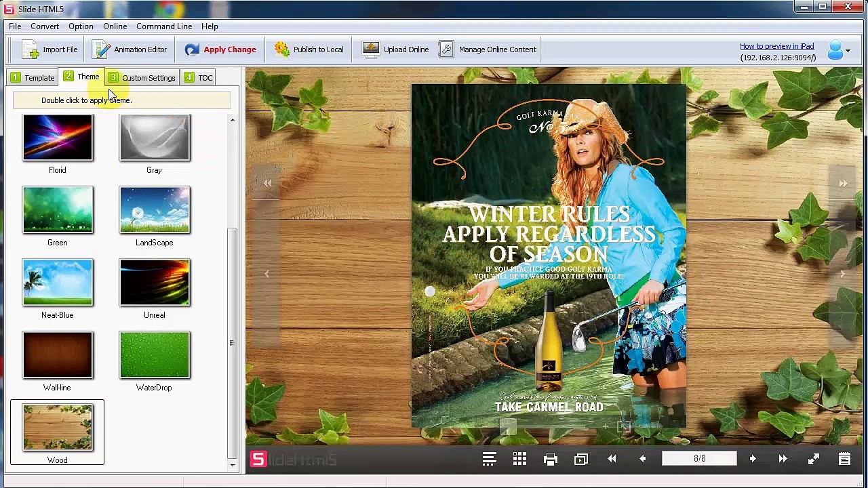868x488 pixels.
Task: Click the theme list scrollbar thumb
Action: [233, 343]
